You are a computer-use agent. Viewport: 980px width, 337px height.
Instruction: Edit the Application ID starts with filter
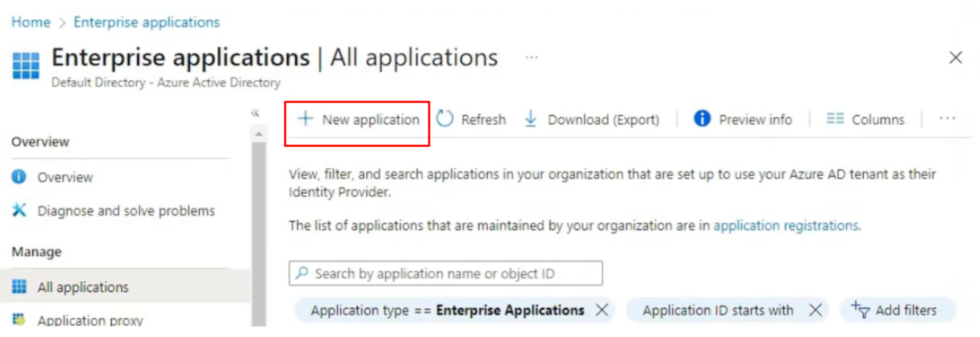point(718,311)
